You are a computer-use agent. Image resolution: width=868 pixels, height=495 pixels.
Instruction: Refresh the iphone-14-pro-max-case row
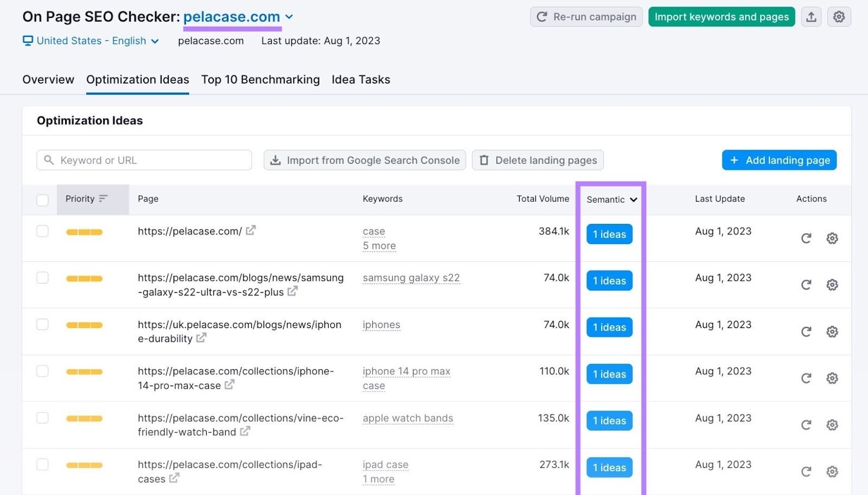click(806, 378)
